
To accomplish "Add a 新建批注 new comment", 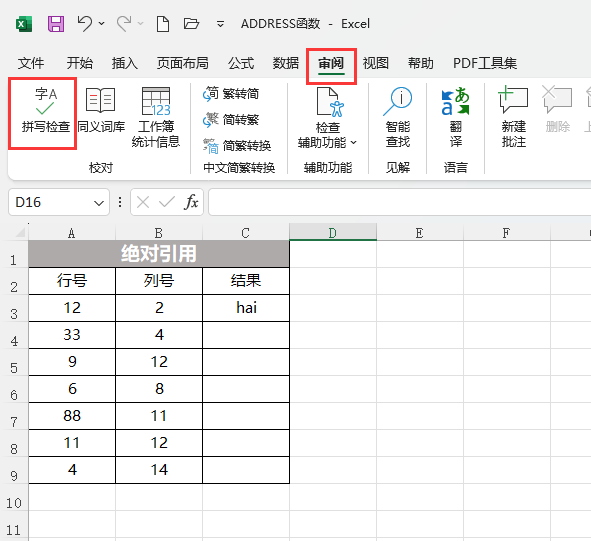I will [513, 117].
